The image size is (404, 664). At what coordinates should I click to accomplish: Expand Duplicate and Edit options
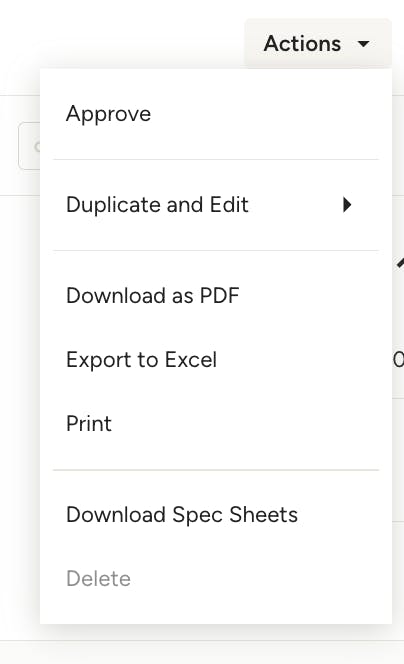(216, 205)
